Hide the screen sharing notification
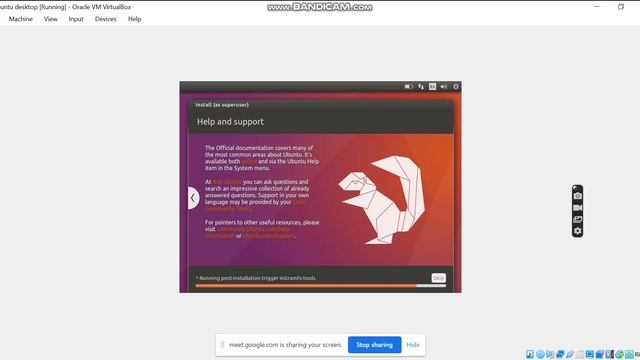This screenshot has height=360, width=640. coord(413,345)
